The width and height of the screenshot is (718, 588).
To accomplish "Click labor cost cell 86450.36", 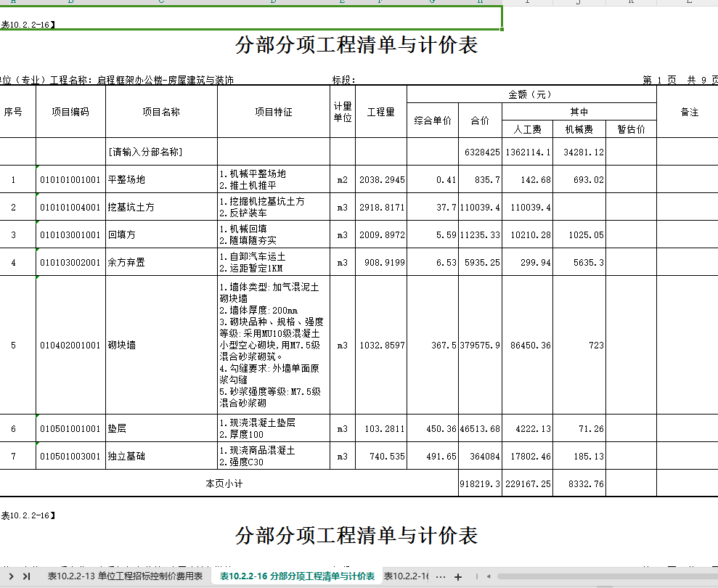I will tap(528, 345).
